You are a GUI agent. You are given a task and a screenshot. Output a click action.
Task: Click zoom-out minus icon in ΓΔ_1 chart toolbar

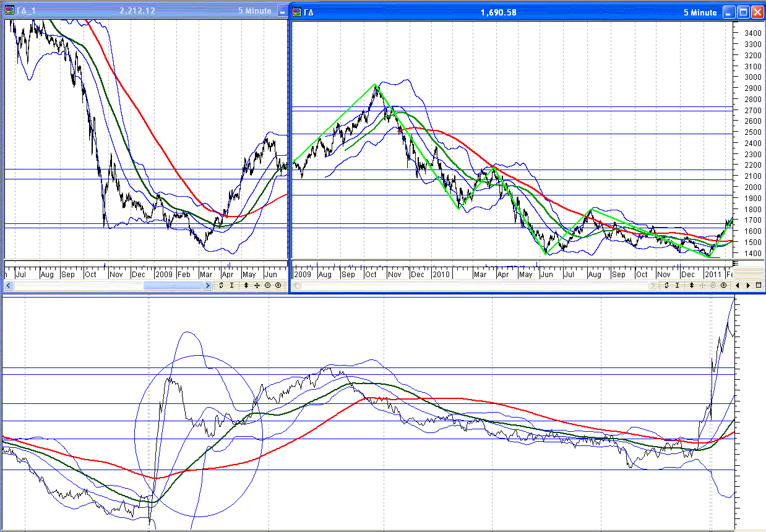pos(267,285)
